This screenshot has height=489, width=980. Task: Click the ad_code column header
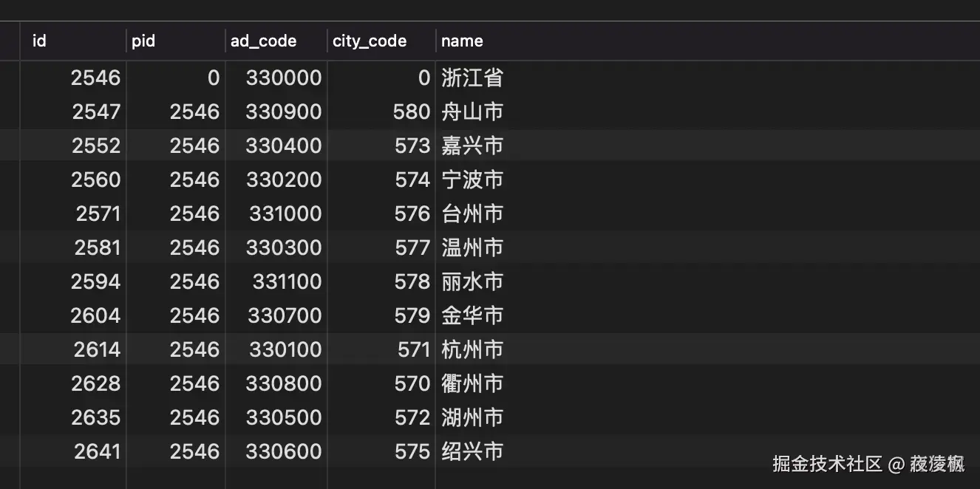pyautogui.click(x=262, y=41)
